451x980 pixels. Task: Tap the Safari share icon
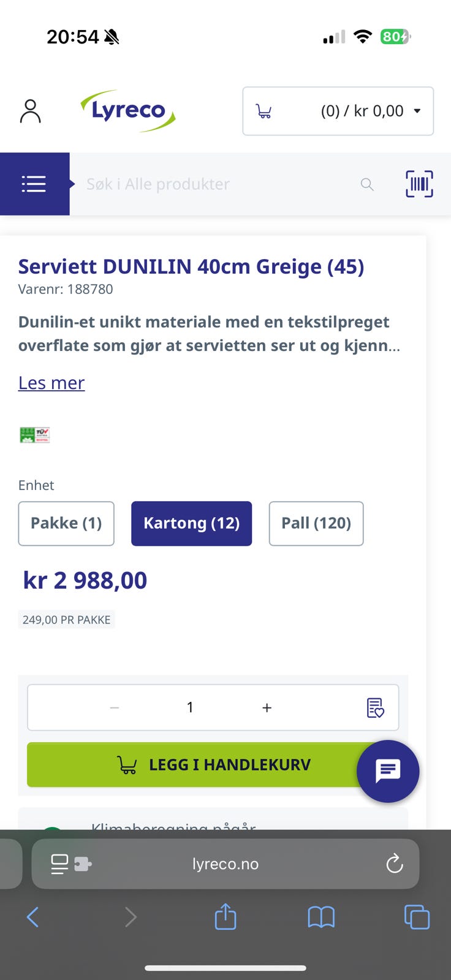click(x=225, y=917)
